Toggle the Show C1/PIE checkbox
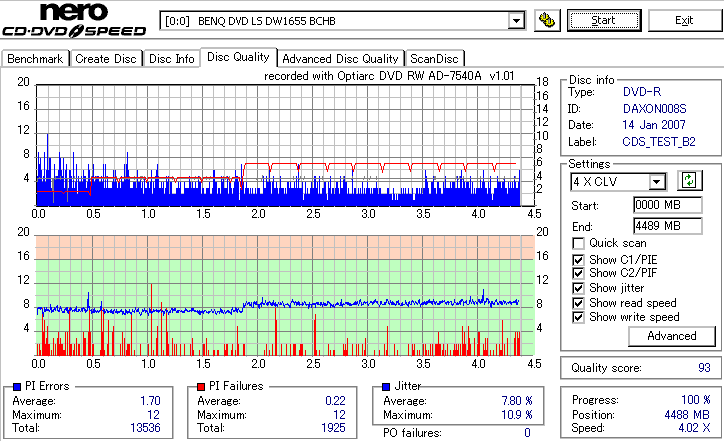Image resolution: width=724 pixels, height=441 pixels. coord(578,260)
